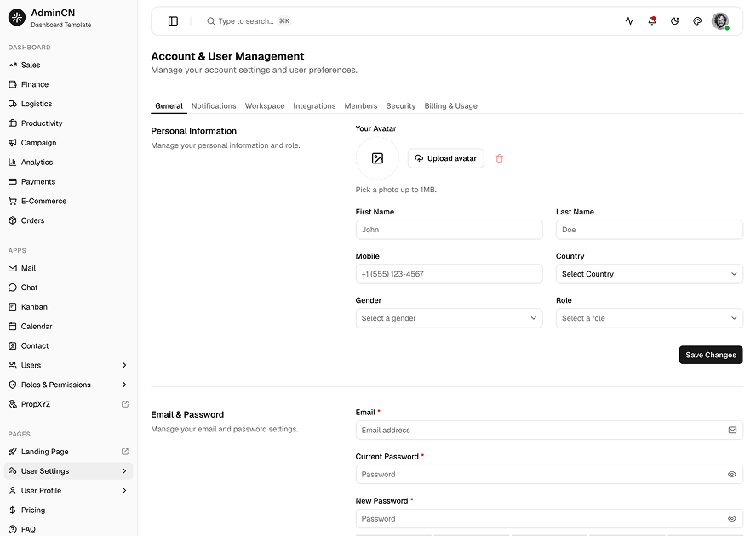The width and height of the screenshot is (756, 536).
Task: Show New Password with eye icon
Action: click(x=732, y=519)
